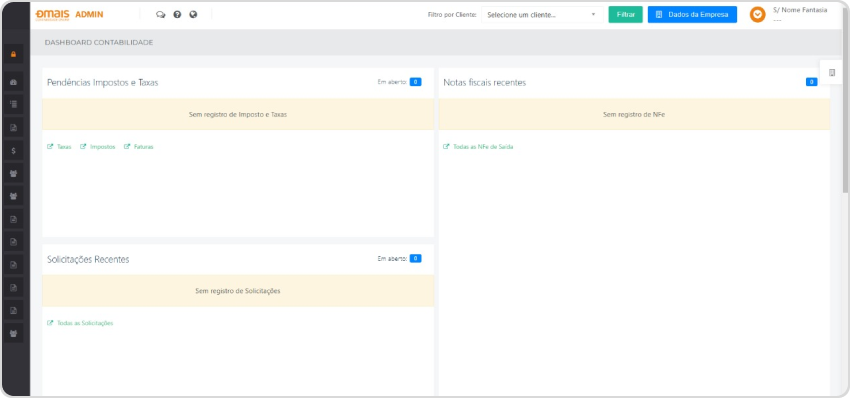Screen dimensions: 850x398
Task: Click the globe icon in header
Action: (193, 15)
